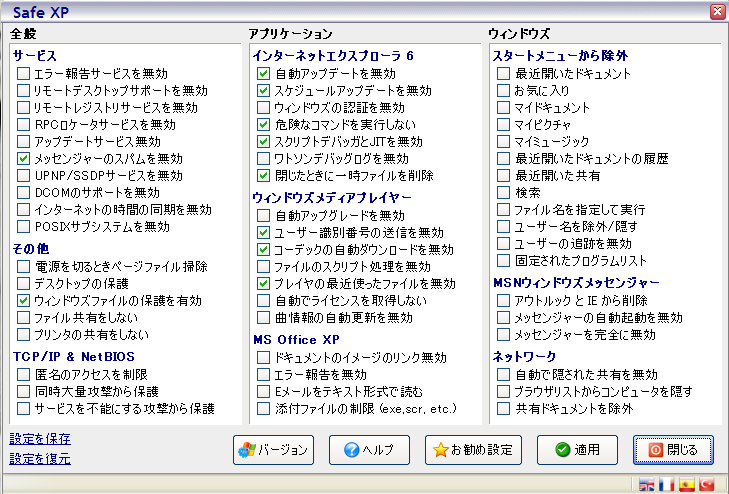729x494 pixels.
Task: Uncheck コーデックの自動ダウンロードを無効
Action: click(264, 249)
